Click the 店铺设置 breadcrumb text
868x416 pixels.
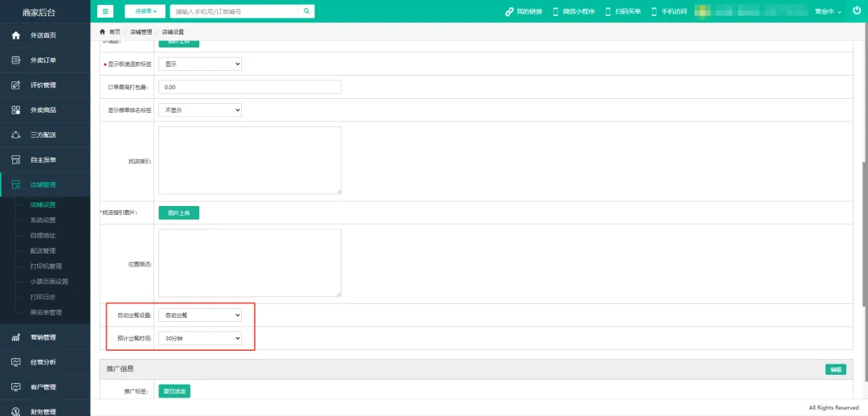[x=173, y=32]
